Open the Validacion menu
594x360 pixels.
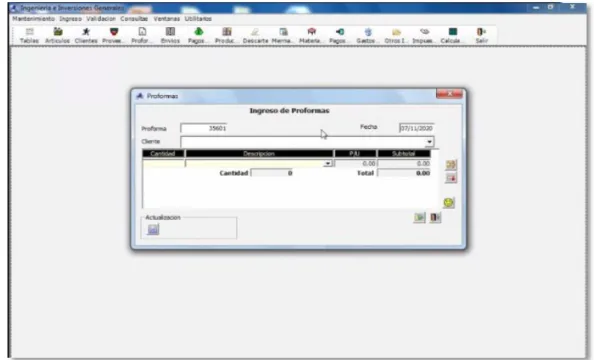[101, 19]
